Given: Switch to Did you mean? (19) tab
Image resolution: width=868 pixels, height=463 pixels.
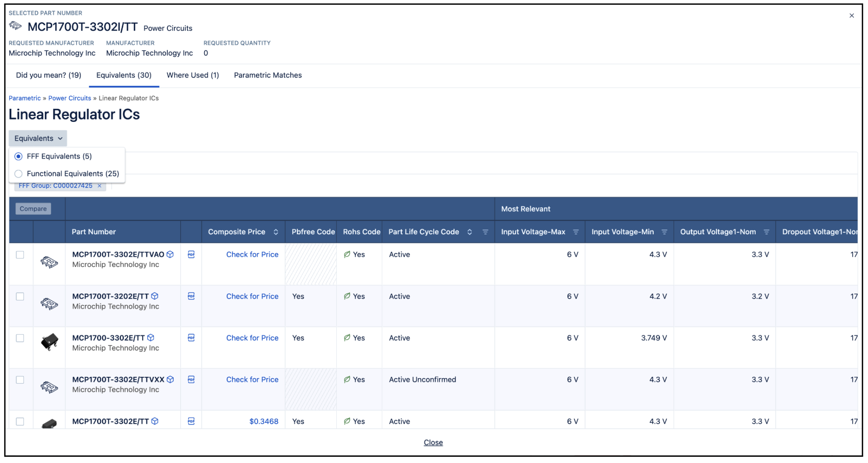Looking at the screenshot, I should coord(49,75).
